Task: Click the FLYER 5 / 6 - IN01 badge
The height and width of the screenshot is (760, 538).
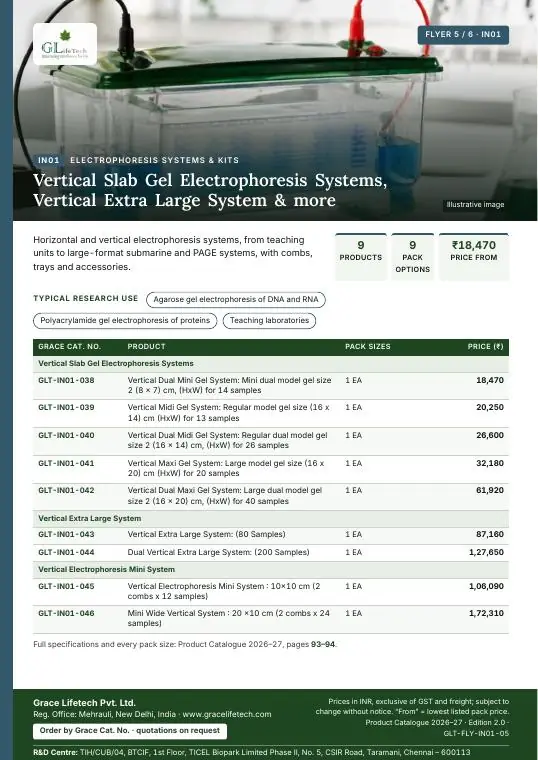Action: point(463,35)
